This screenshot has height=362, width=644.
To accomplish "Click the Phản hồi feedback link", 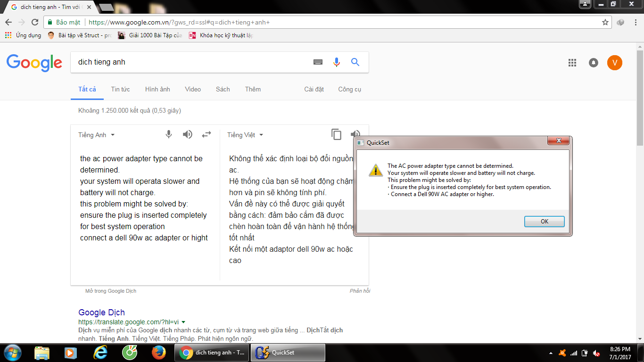I will point(360,291).
